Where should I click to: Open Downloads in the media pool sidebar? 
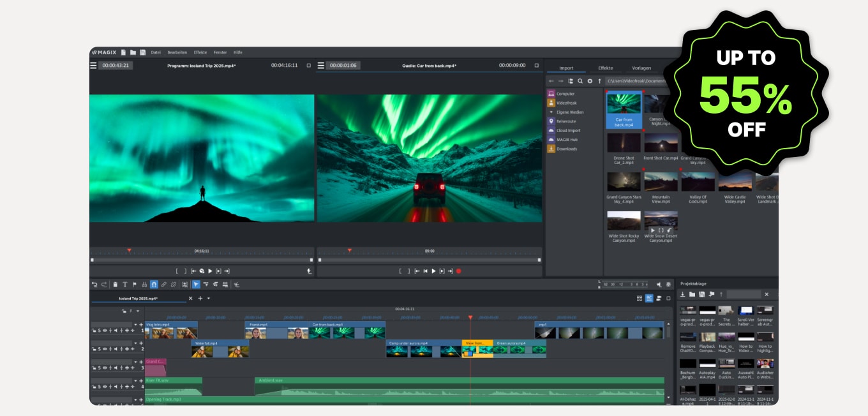[566, 149]
